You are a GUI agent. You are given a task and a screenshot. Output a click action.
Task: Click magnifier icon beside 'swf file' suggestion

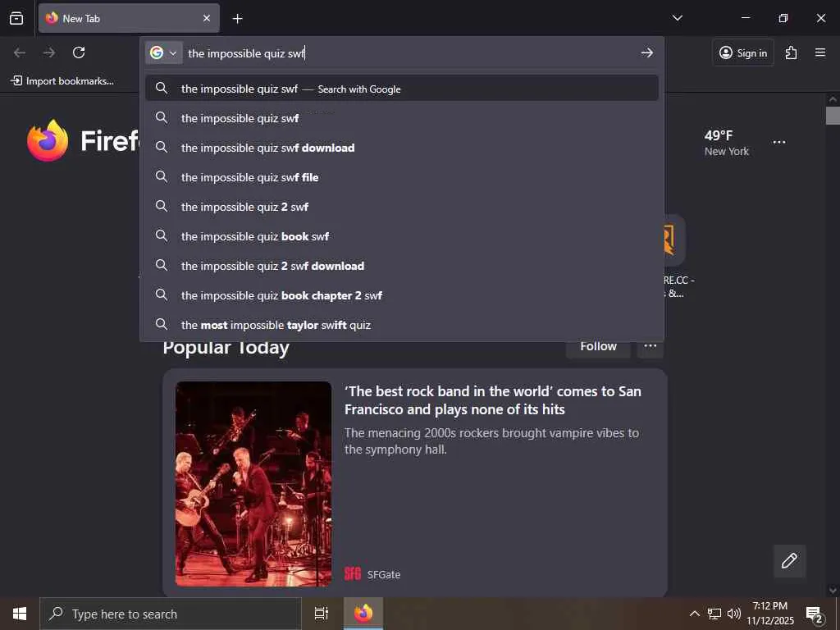[162, 176]
